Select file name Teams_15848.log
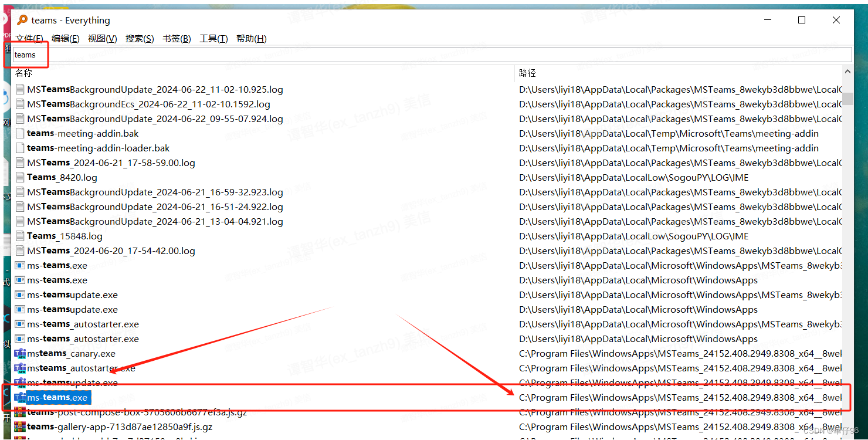The image size is (868, 440). [x=65, y=236]
